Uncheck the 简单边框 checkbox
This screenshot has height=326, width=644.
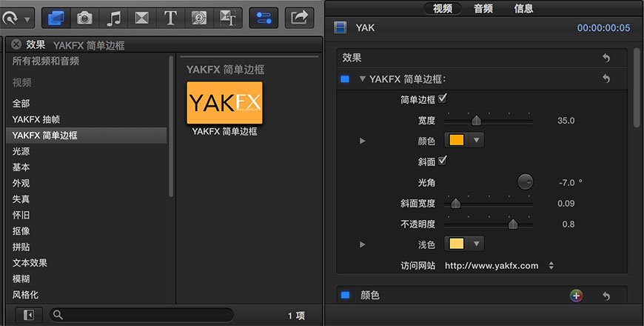pos(443,99)
